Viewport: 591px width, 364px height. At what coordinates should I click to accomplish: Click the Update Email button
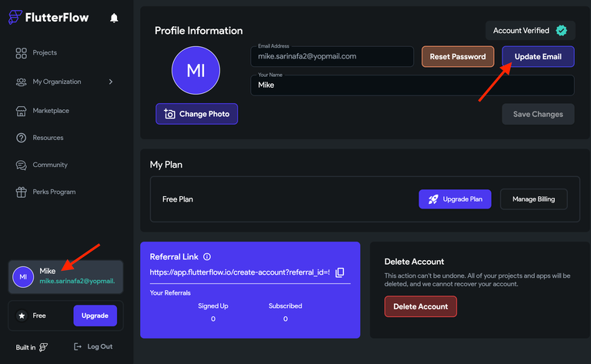point(538,56)
